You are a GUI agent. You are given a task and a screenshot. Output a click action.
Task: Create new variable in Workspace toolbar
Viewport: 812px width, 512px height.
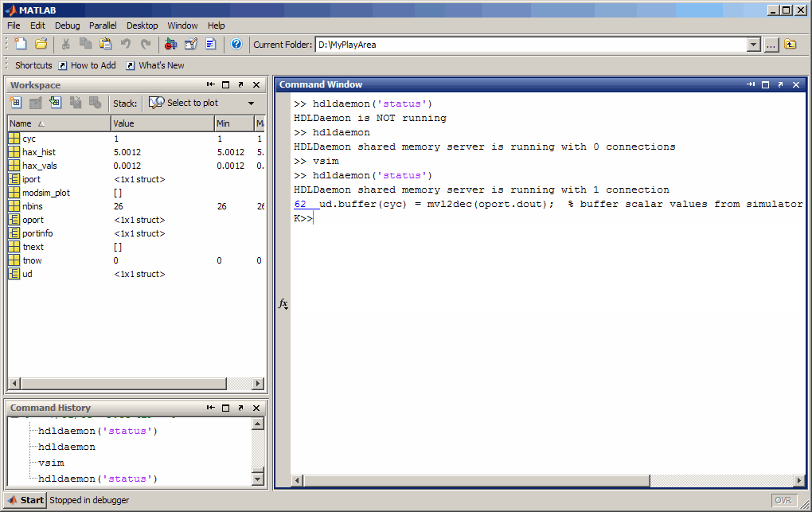(16, 103)
